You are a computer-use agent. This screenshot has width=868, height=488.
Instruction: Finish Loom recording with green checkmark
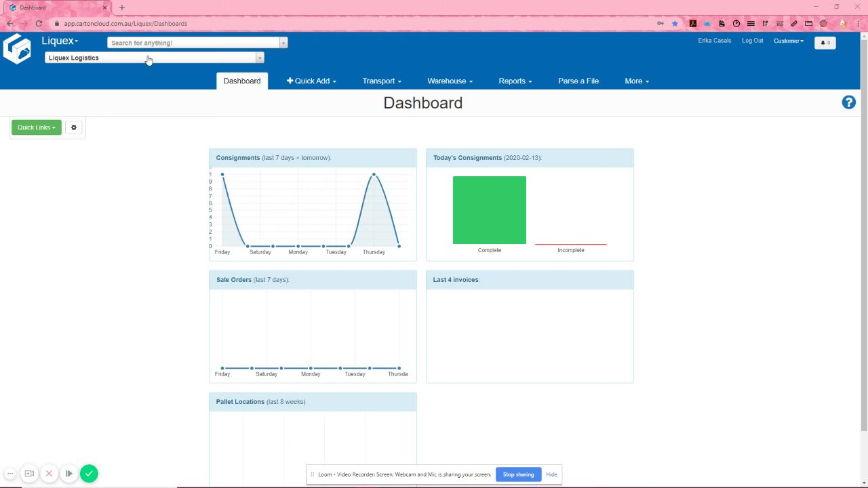pyautogui.click(x=89, y=474)
